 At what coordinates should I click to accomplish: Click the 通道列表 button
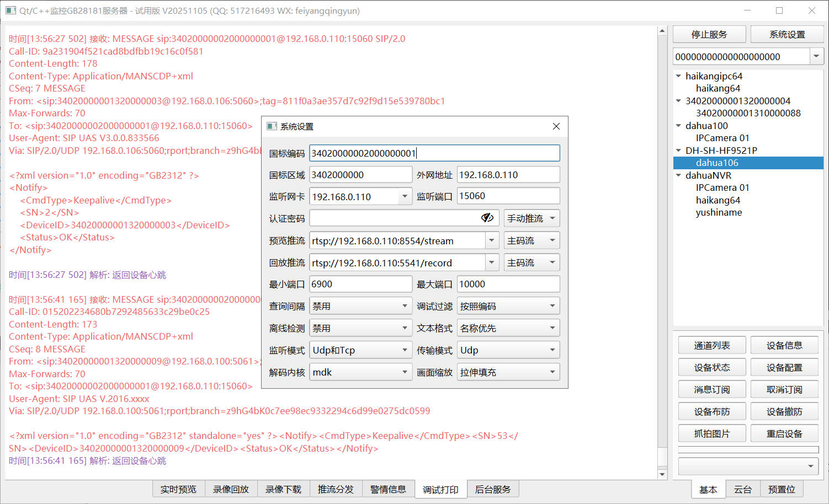[712, 345]
